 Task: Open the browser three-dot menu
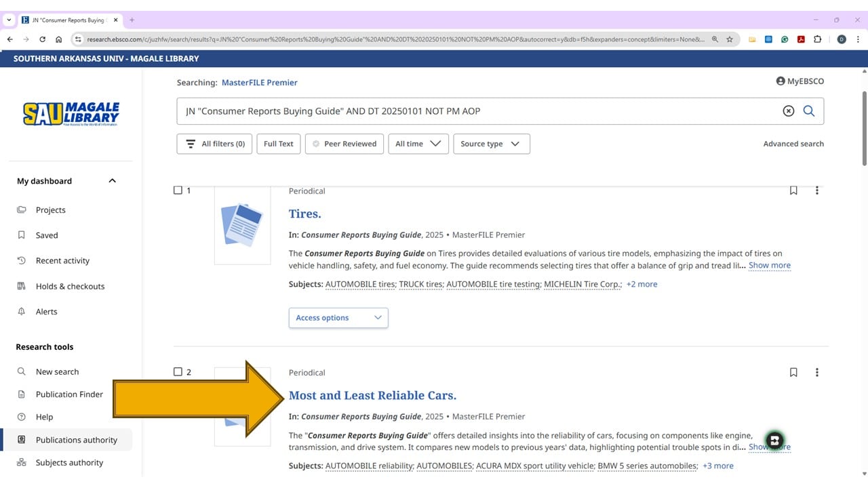coord(858,39)
